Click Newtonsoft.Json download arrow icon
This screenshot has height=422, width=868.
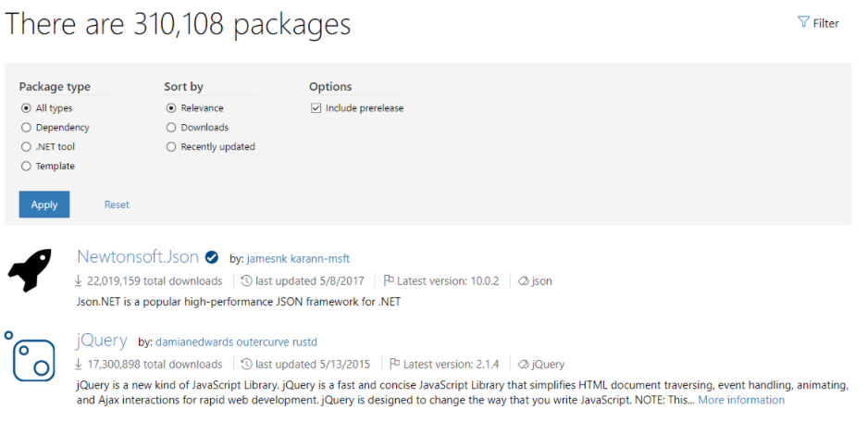click(79, 280)
